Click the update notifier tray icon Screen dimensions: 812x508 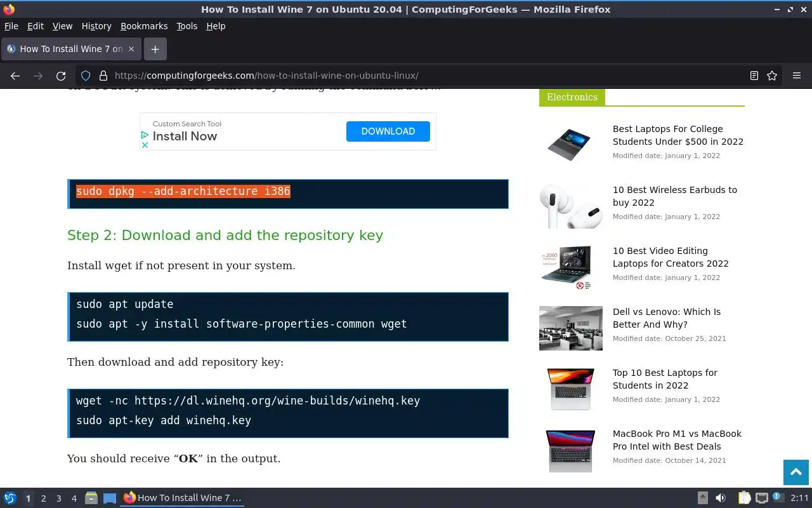778,498
